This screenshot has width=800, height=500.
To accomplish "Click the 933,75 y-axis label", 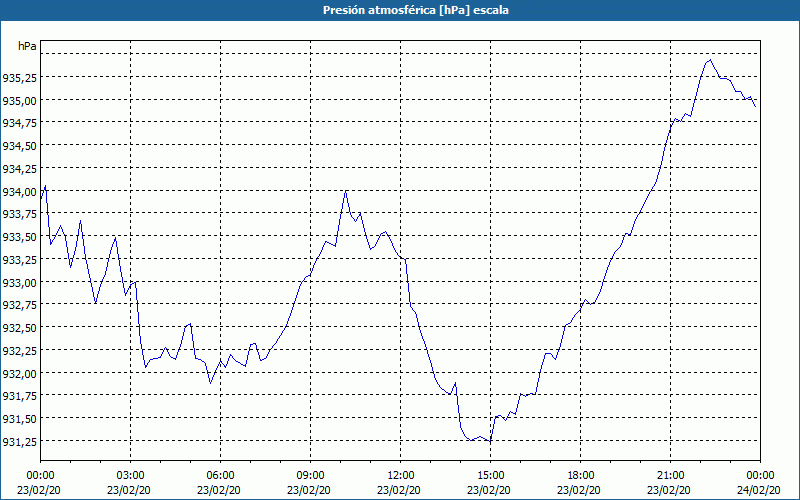I will (x=19, y=214).
